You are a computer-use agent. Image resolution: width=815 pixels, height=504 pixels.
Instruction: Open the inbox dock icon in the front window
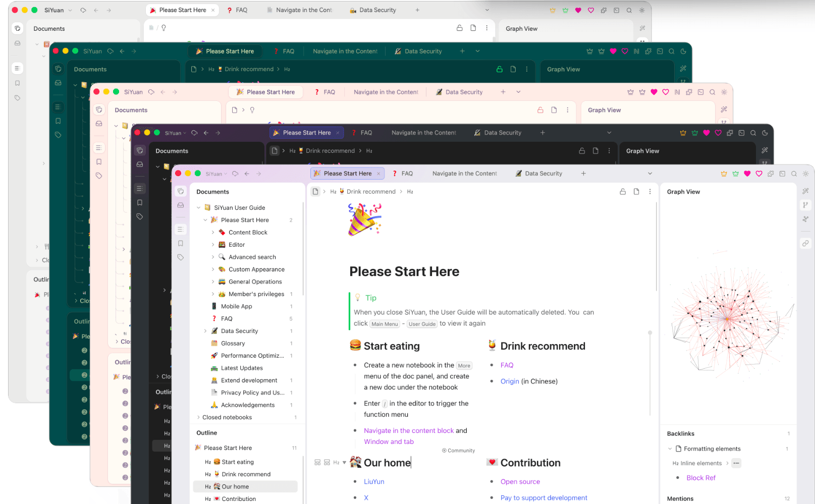coord(181,205)
